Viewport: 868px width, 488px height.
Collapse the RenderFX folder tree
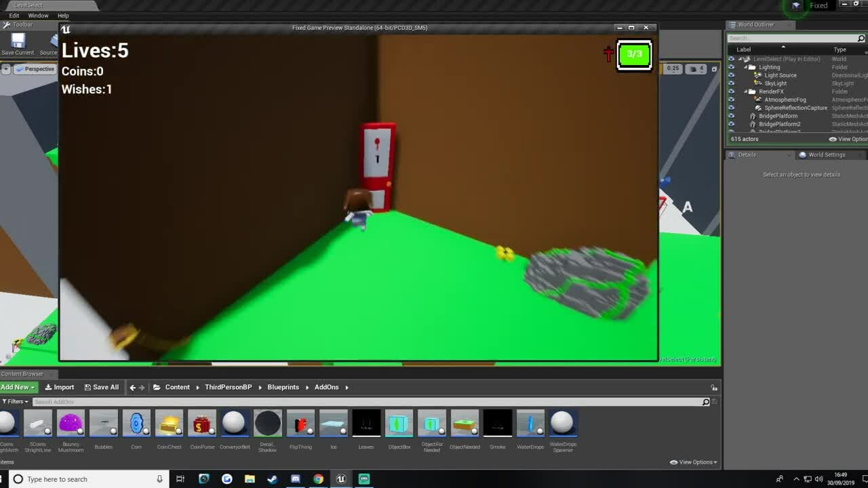pos(745,91)
